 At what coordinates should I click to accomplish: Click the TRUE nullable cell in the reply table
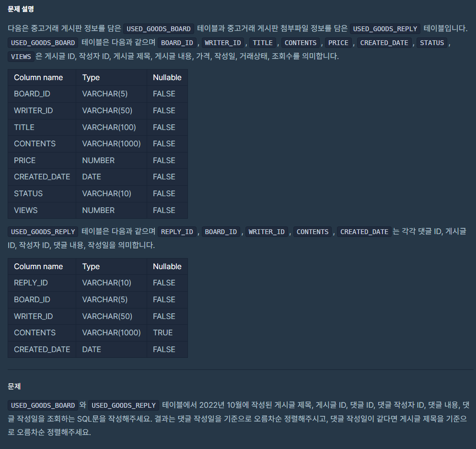(167, 332)
